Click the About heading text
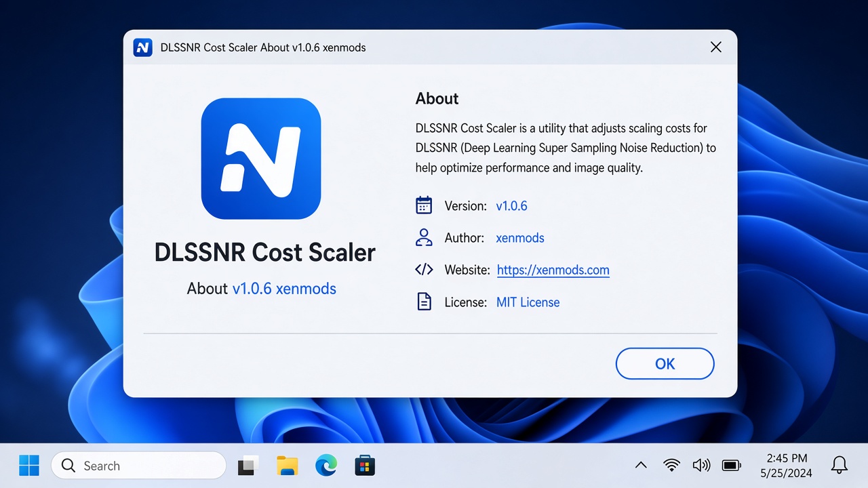Image resolution: width=868 pixels, height=488 pixels. click(x=437, y=99)
